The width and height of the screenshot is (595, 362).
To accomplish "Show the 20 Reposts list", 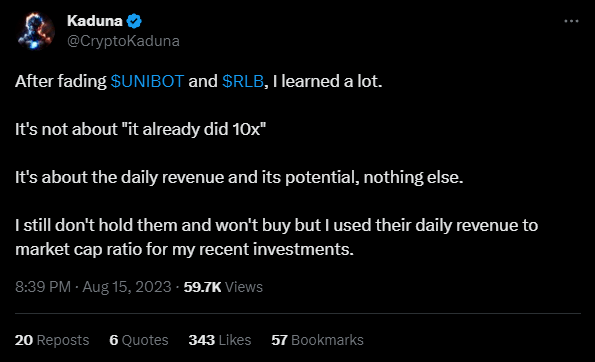I will [52, 340].
